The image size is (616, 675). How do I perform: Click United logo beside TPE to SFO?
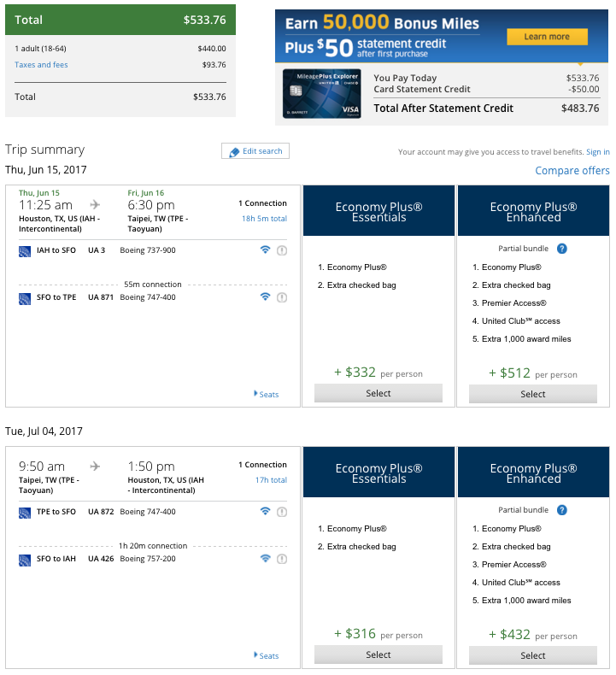(x=25, y=512)
